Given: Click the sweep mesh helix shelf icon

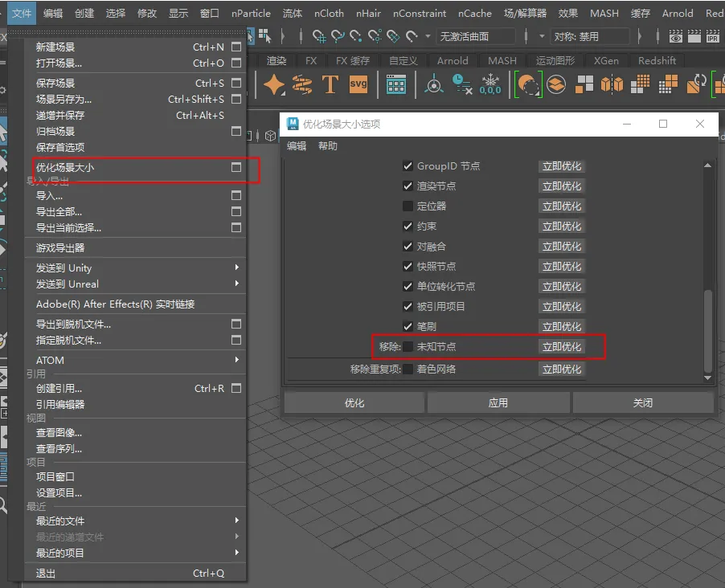Looking at the screenshot, I should click(x=302, y=84).
